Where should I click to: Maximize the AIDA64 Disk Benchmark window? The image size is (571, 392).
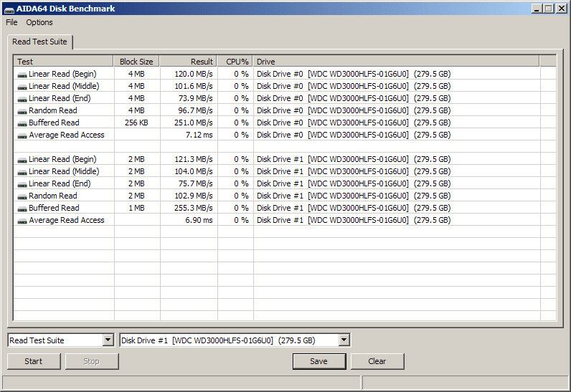(549, 9)
